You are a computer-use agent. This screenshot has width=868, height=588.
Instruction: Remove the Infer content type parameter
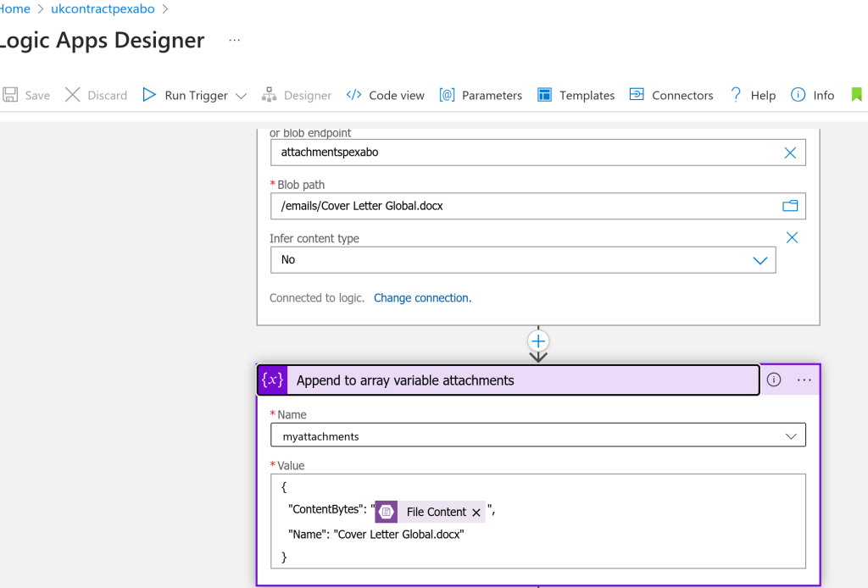pos(793,238)
